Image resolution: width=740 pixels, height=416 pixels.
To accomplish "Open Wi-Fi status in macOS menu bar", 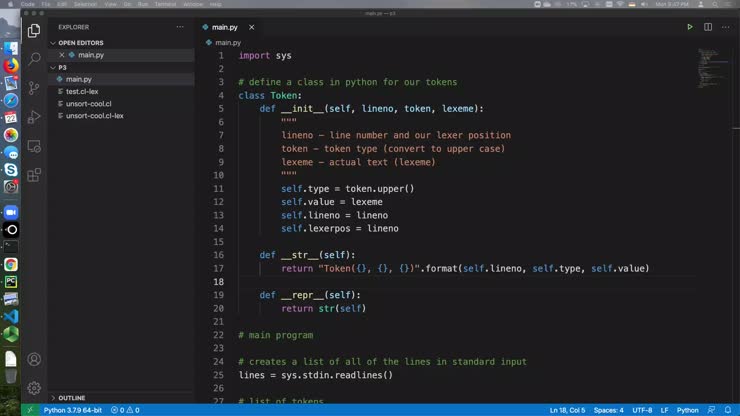I will pyautogui.click(x=620, y=4).
